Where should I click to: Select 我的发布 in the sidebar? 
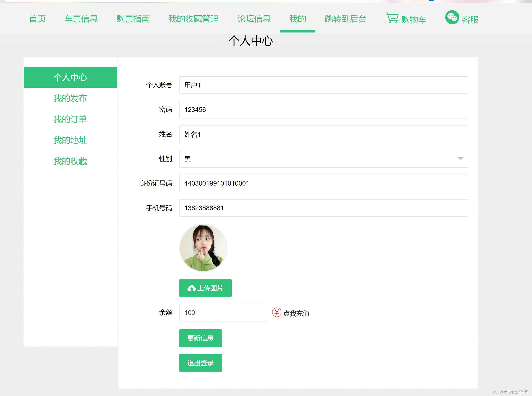70,99
